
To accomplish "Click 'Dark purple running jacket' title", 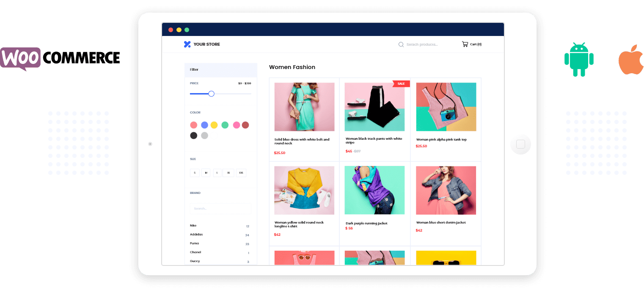I will 366,223.
